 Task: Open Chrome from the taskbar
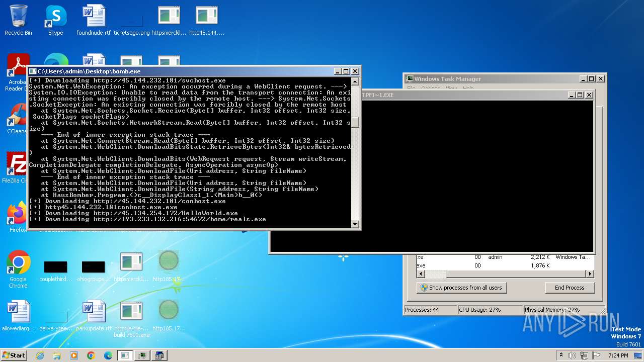91,355
